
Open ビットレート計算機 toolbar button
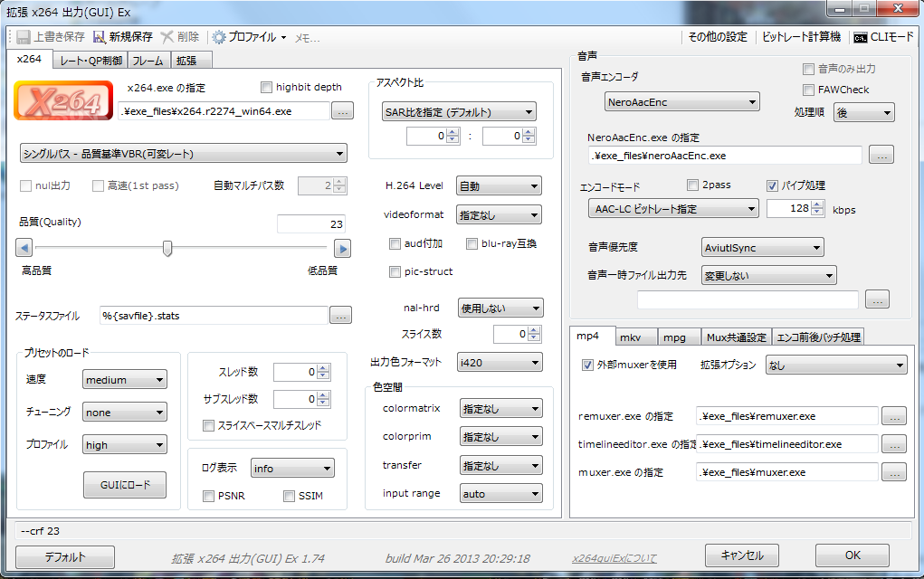[x=801, y=37]
